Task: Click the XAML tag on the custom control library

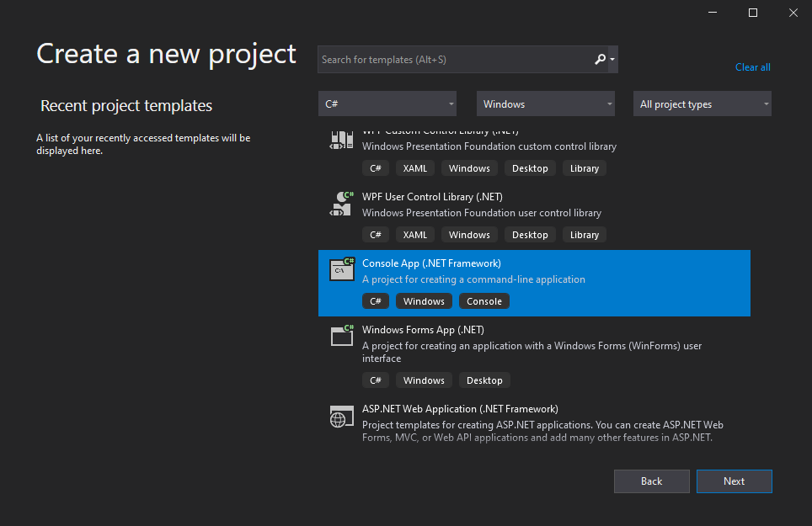Action: point(415,168)
